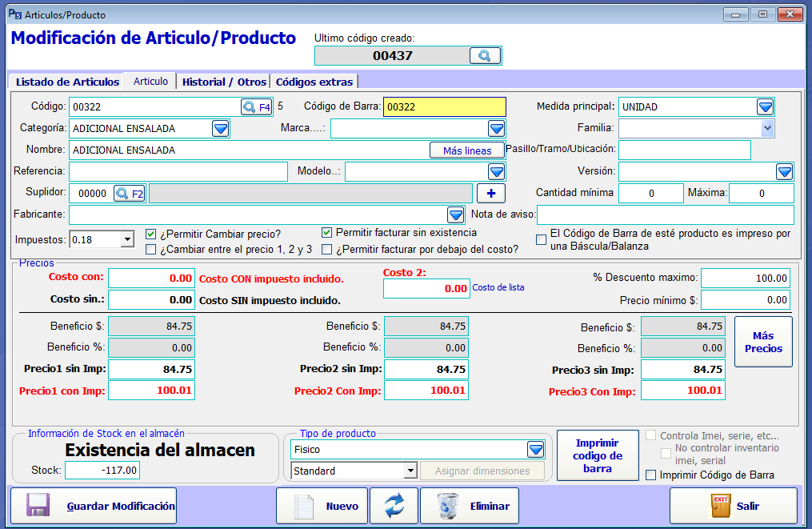Click the Más lineas button
The image size is (812, 529).
[467, 150]
